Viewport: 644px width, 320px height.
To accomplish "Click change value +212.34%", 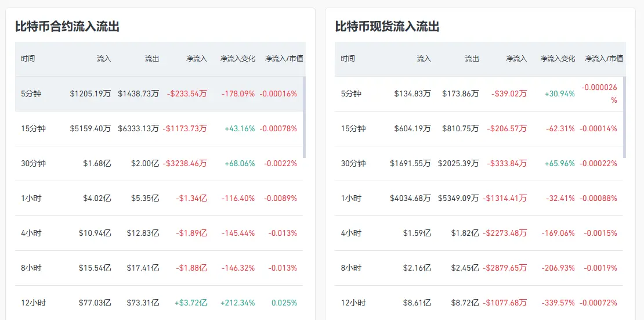I will point(238,303).
